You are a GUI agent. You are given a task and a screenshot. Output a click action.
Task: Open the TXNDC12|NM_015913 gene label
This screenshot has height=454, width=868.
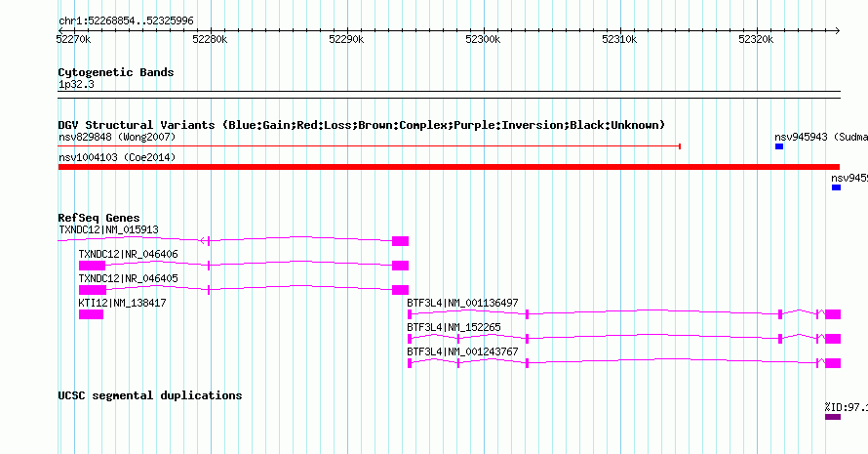click(108, 229)
